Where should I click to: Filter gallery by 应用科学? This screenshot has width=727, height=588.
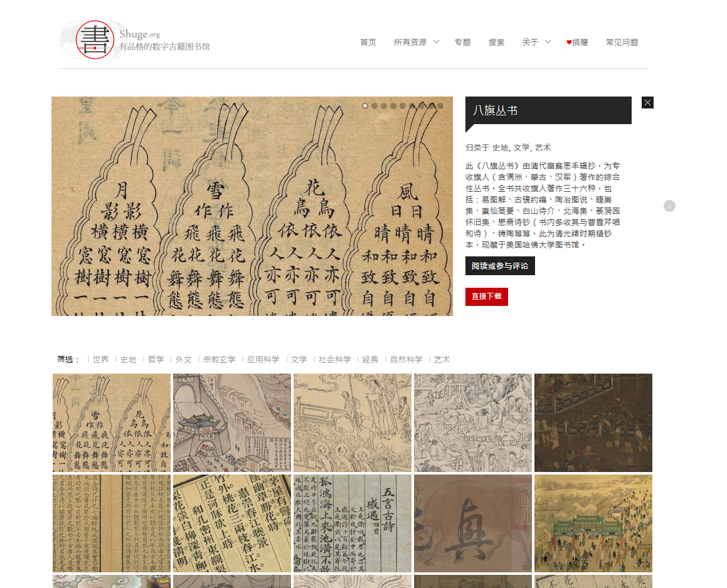click(263, 360)
